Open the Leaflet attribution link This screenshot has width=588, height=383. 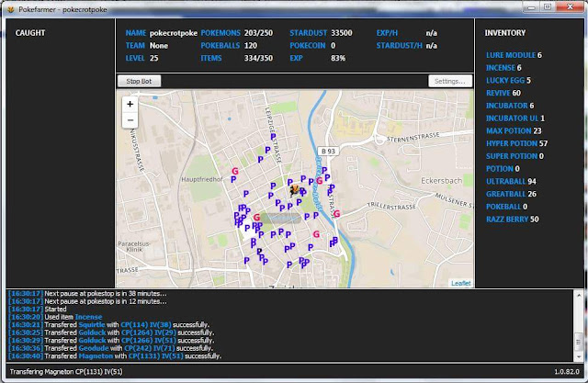461,283
